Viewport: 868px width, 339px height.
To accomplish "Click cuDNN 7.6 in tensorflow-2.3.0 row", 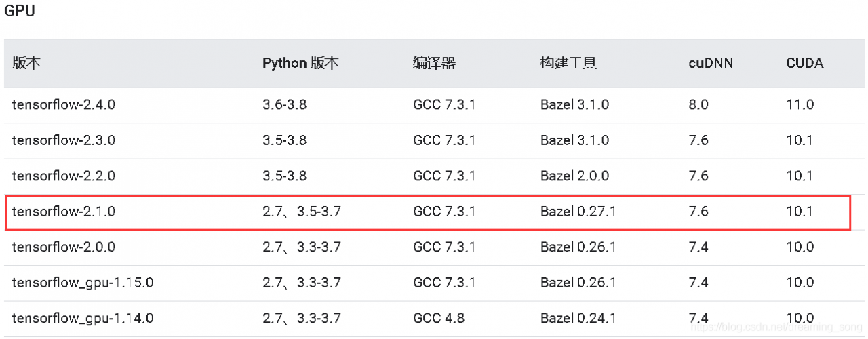I will (x=698, y=140).
